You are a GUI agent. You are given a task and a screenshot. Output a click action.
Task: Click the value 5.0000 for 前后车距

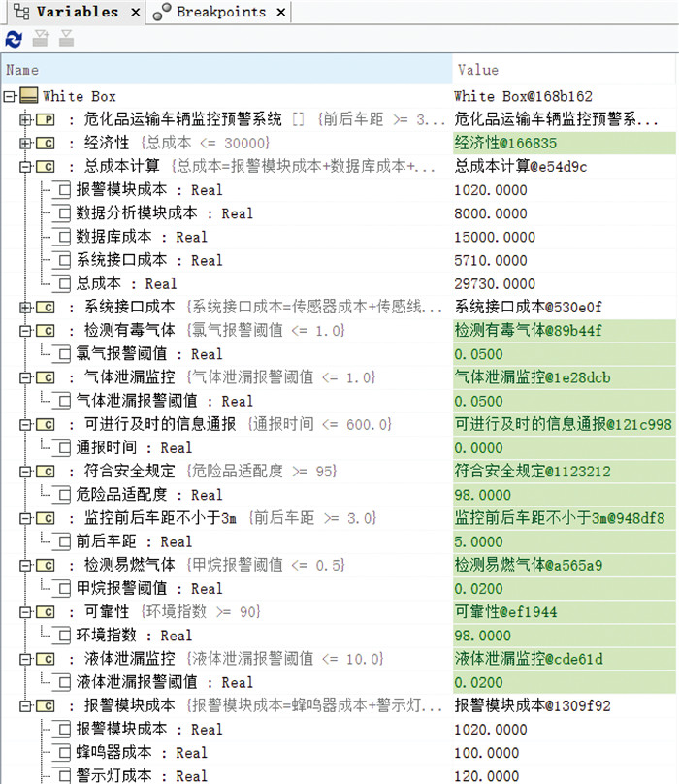(x=478, y=542)
